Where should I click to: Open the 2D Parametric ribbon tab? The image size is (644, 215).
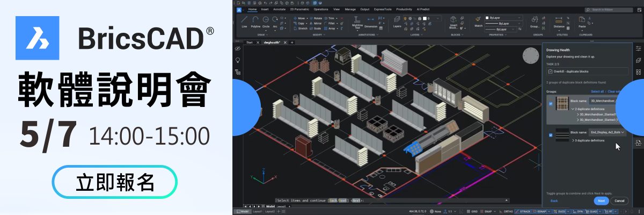pyautogui.click(x=299, y=9)
